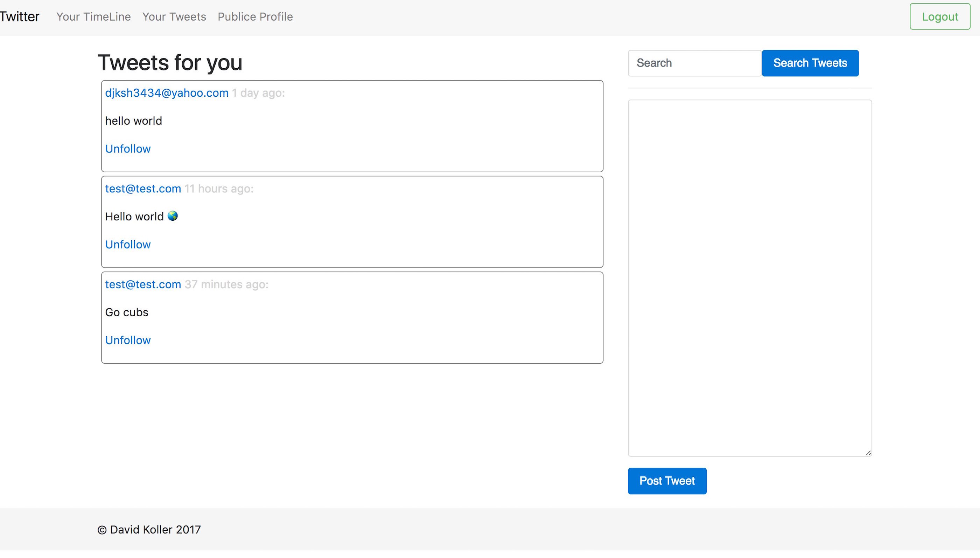The image size is (980, 558).
Task: Focus the Search input field
Action: pos(695,63)
